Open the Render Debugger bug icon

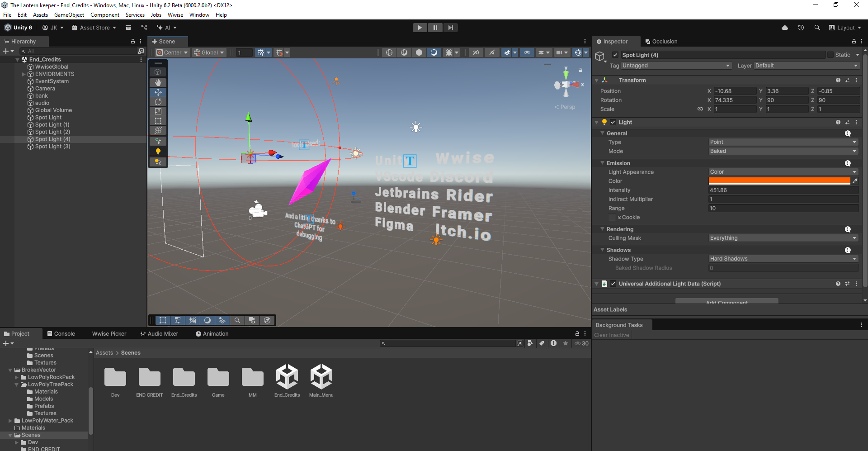448,52
